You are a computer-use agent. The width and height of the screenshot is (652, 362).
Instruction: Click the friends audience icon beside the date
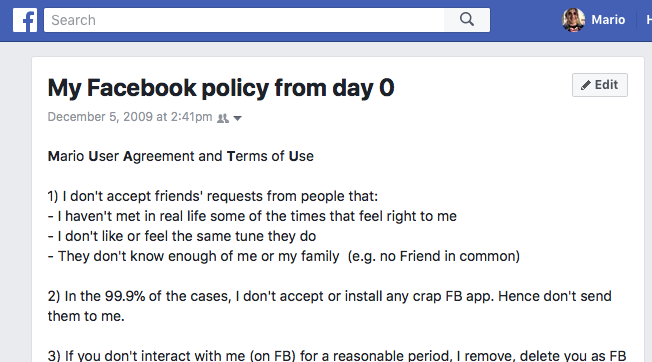[x=223, y=118]
